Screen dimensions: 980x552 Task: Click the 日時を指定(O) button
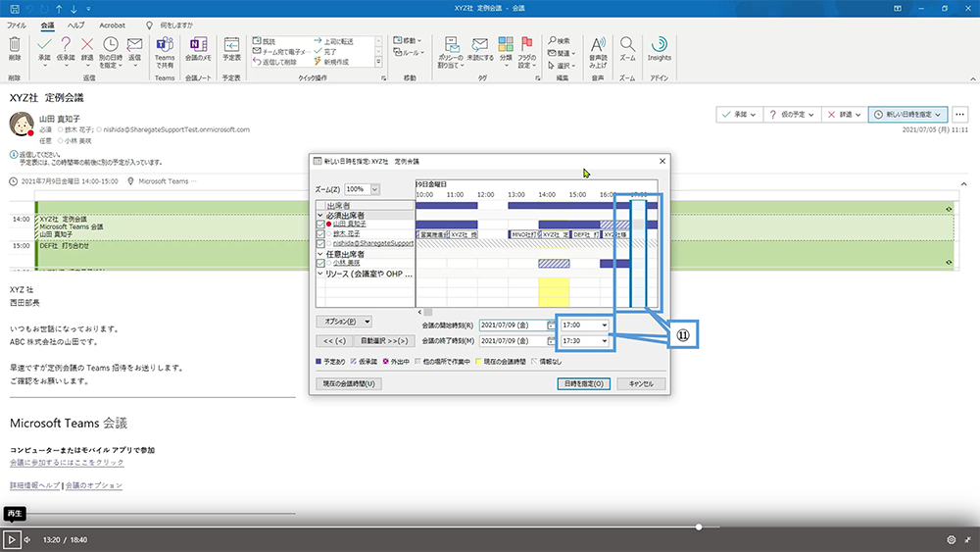coord(583,383)
